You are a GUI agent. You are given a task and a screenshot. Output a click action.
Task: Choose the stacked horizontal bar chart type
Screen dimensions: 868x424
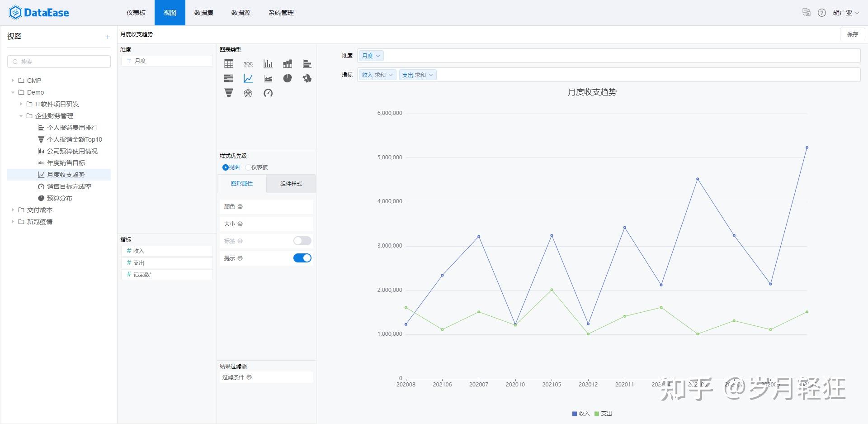(x=229, y=78)
